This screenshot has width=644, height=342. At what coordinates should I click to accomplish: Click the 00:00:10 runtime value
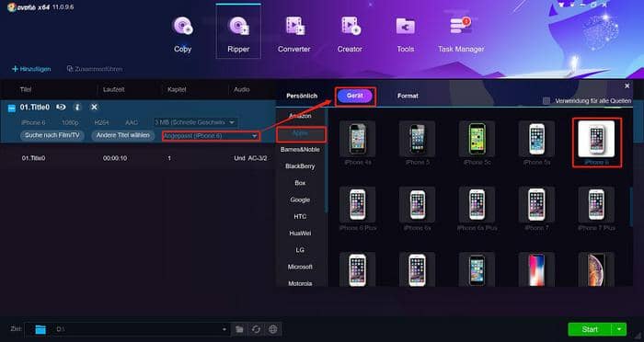(115, 158)
